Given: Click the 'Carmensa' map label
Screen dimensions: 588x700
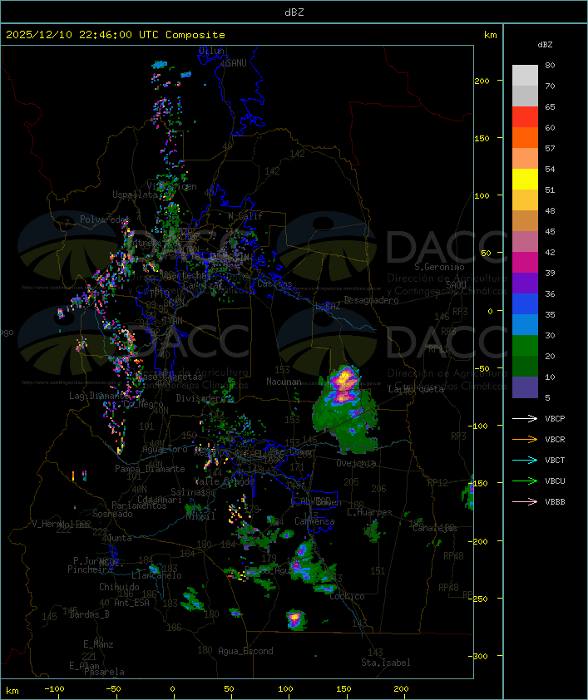Looking at the screenshot, I should (x=314, y=521).
